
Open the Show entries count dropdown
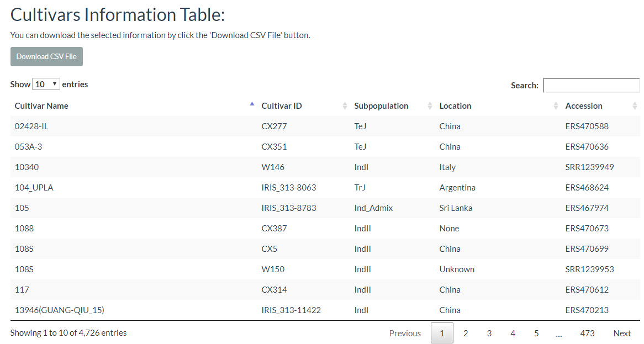46,84
